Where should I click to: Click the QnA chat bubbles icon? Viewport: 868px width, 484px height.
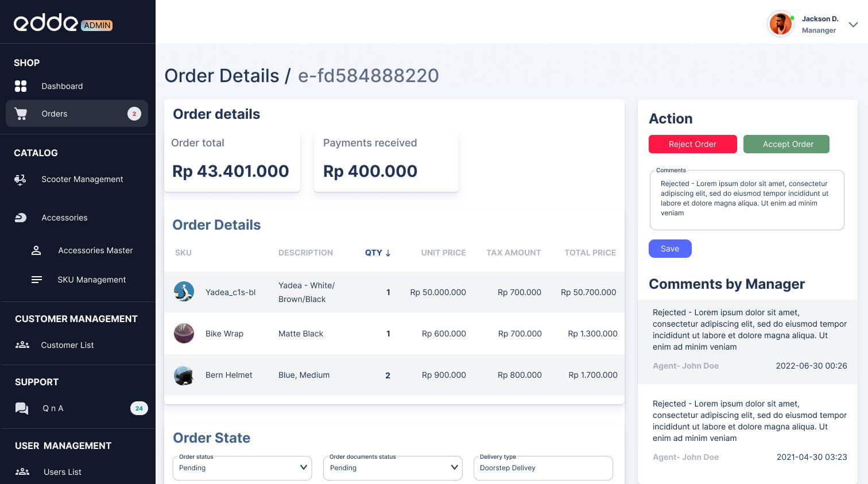tap(22, 408)
